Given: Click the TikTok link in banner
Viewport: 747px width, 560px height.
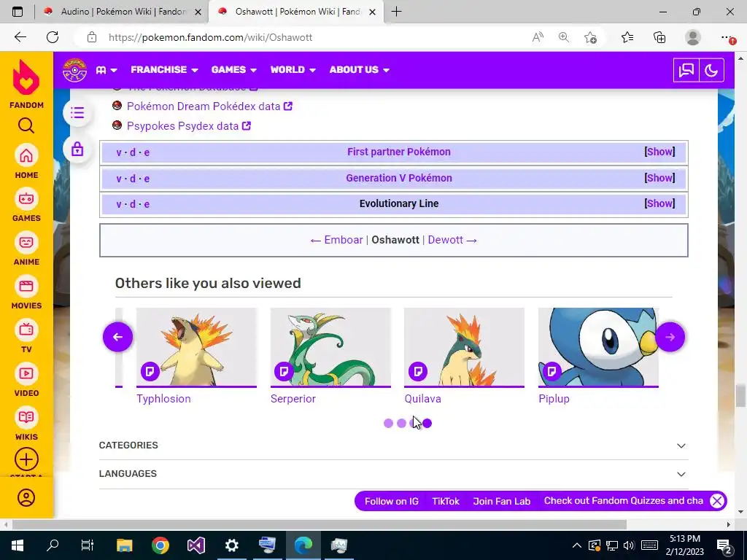Looking at the screenshot, I should pyautogui.click(x=446, y=501).
